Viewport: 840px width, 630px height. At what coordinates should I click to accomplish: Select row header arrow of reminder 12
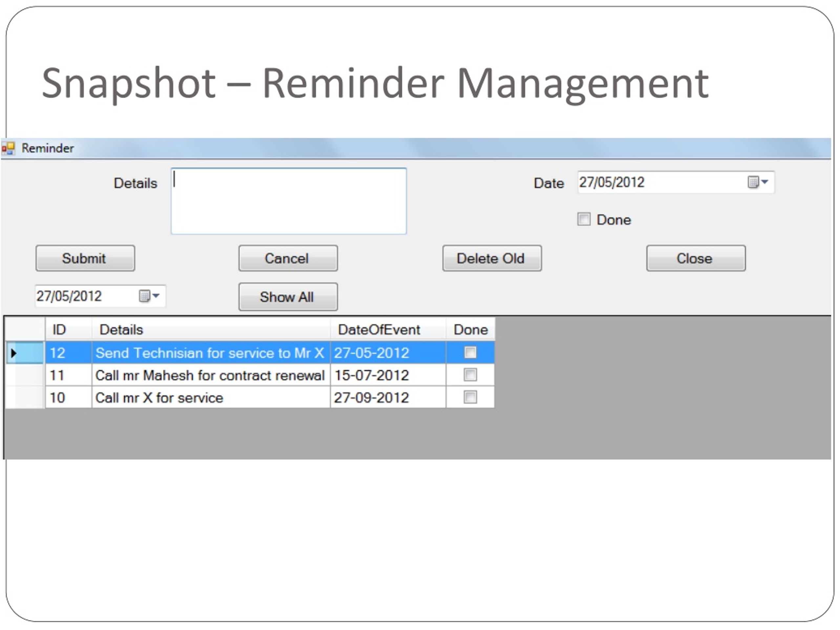click(x=25, y=353)
